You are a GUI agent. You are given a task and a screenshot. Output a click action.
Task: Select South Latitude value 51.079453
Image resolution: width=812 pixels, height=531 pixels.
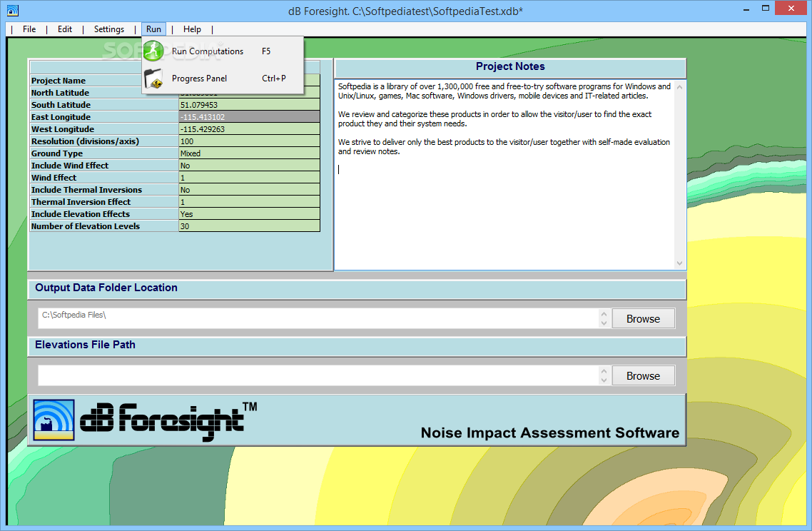pos(249,105)
